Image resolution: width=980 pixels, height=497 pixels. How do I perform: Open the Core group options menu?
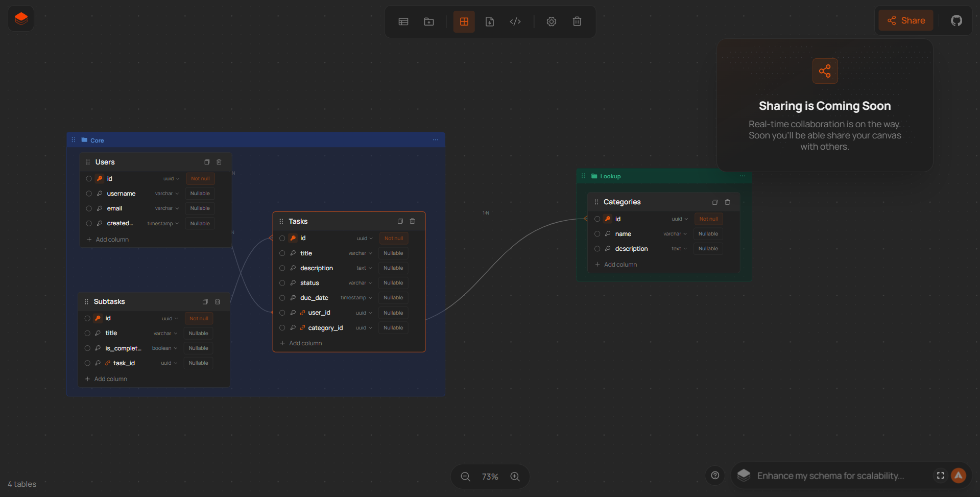point(435,139)
